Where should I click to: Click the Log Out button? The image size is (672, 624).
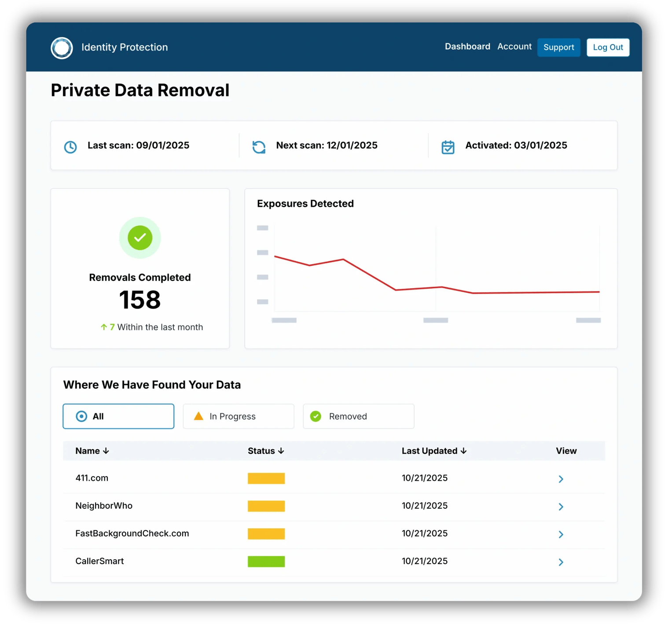click(x=608, y=47)
